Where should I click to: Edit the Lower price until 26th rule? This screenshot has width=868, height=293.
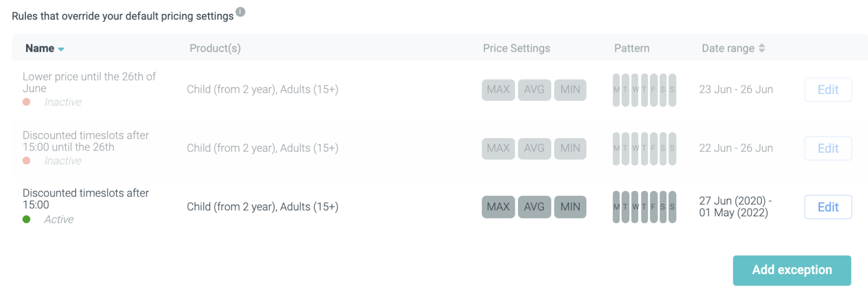(x=828, y=90)
